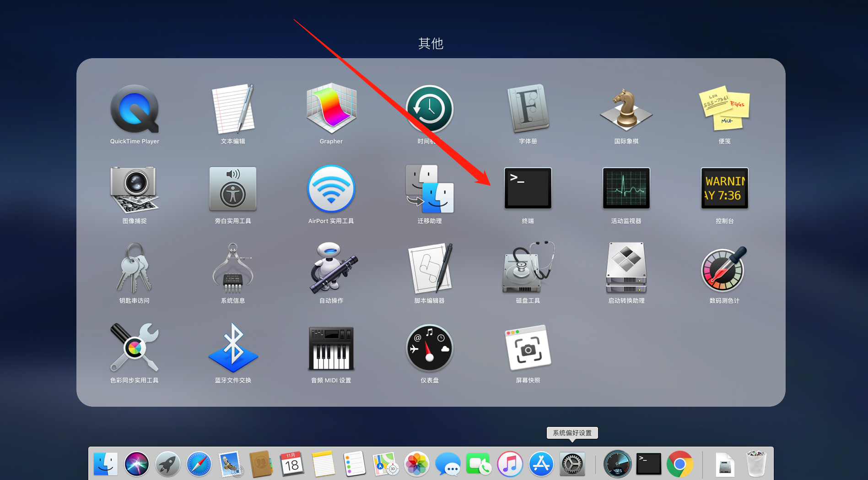Open the App Store from the Dock
The width and height of the screenshot is (868, 480).
coord(541,464)
